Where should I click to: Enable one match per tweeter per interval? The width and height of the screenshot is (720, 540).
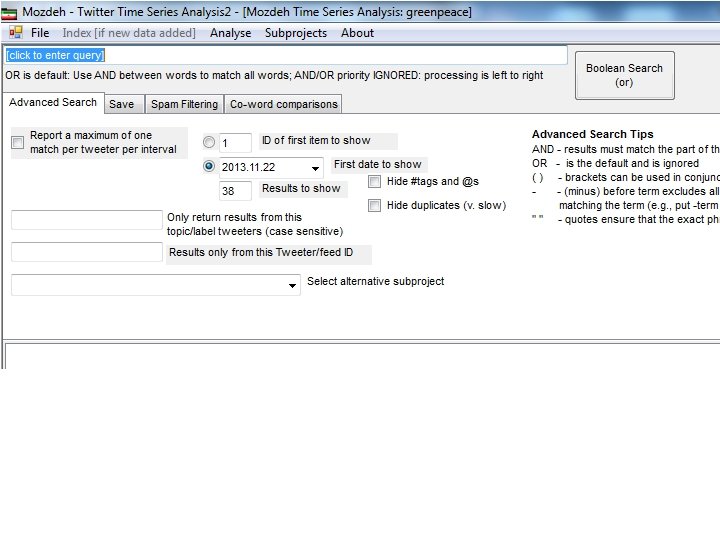(x=17, y=142)
